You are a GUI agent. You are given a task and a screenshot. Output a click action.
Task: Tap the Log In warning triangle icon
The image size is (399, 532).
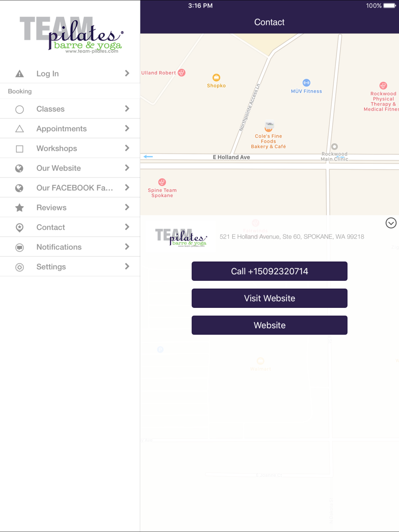(x=20, y=74)
